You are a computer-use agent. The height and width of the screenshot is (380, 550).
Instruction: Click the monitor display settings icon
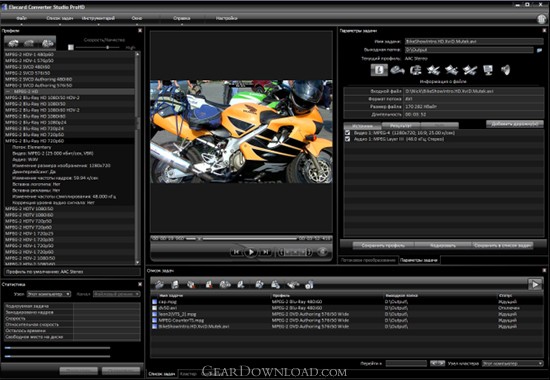pos(488,70)
